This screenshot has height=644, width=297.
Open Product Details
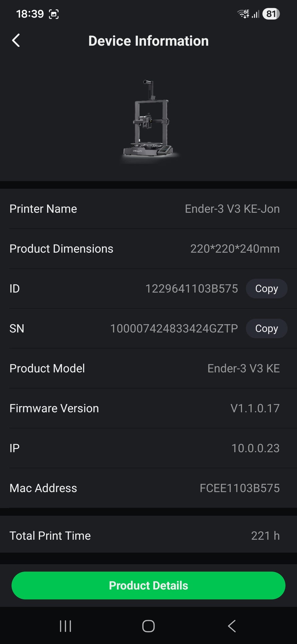click(x=148, y=585)
